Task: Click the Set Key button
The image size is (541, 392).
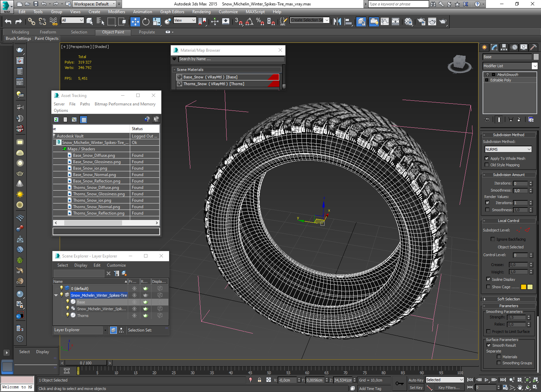Action: (416, 388)
